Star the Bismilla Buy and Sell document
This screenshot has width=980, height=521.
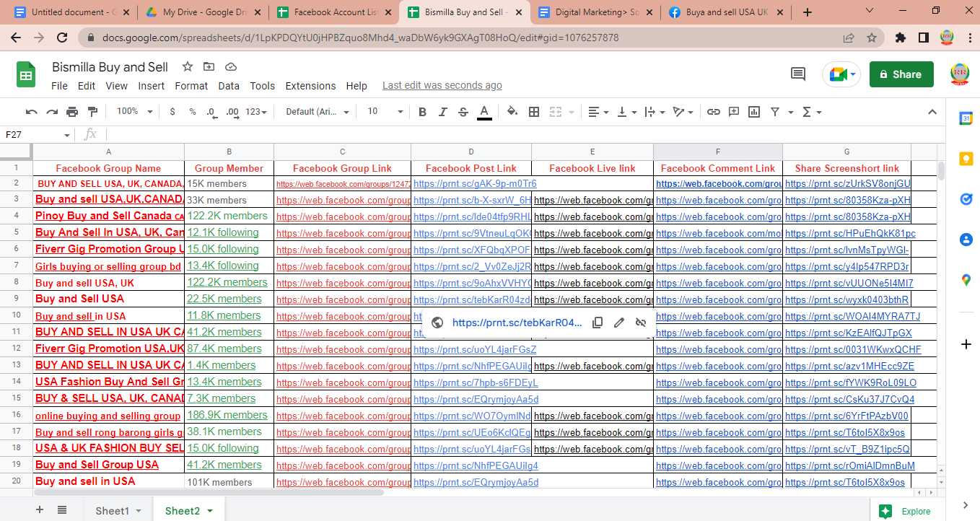188,66
